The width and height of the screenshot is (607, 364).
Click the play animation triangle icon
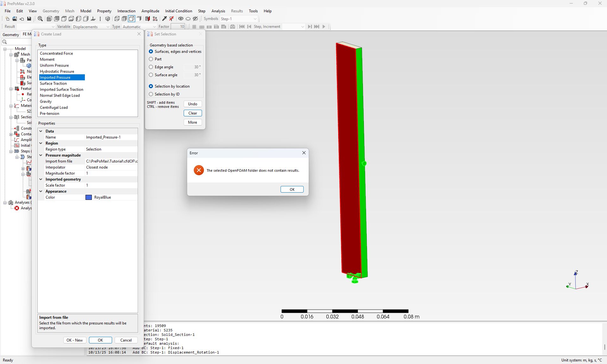[x=324, y=27]
